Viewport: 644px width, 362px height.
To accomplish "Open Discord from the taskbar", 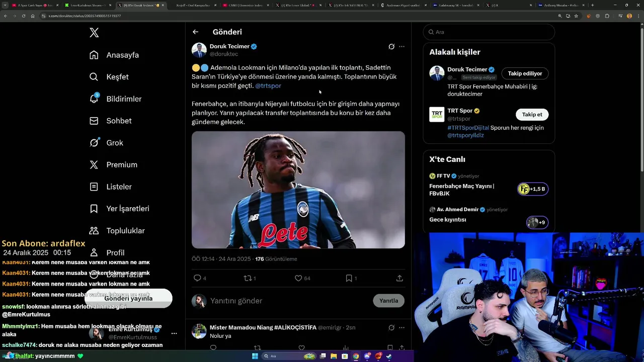I will click(x=367, y=356).
